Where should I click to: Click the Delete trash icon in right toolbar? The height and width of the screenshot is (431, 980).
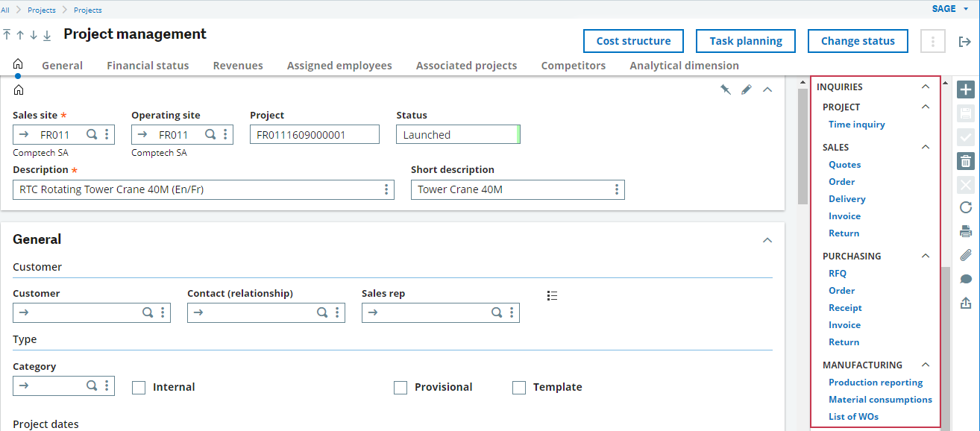966,160
